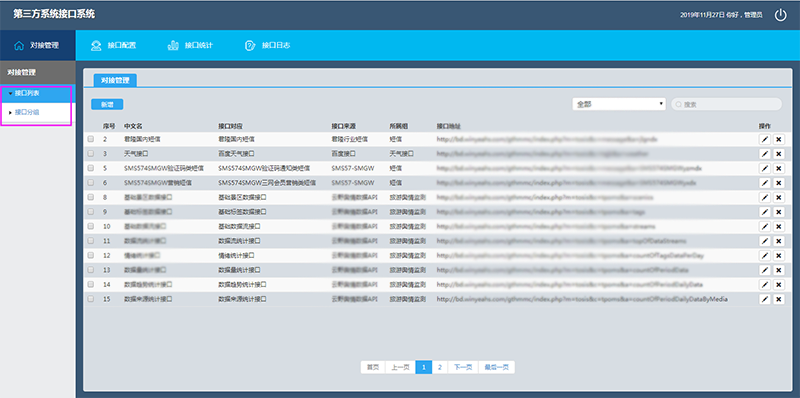
Task: Select the checkbox for row 15
Action: pos(91,299)
